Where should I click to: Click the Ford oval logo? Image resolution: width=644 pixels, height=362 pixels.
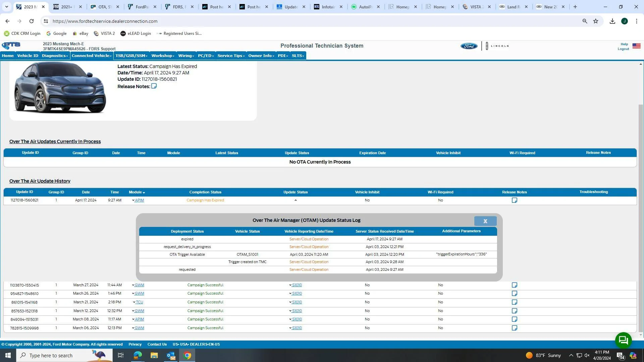[469, 46]
